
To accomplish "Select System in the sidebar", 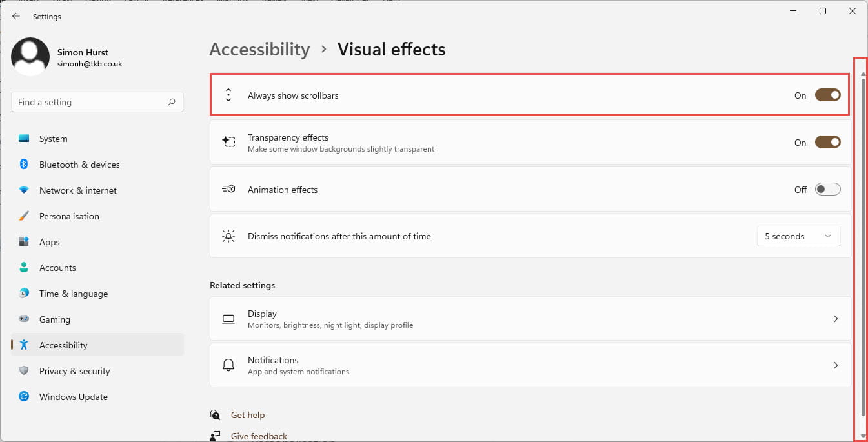I will (x=53, y=139).
